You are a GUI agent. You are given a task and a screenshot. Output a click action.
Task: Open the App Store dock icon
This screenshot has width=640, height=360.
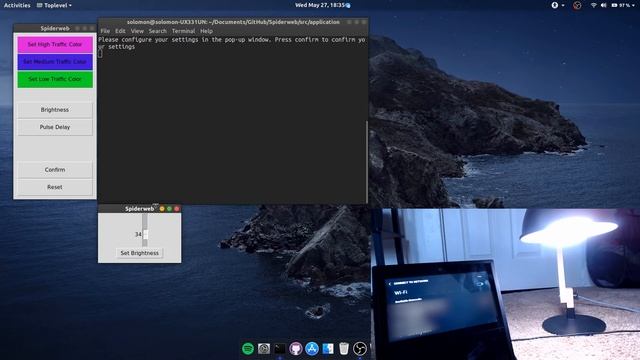(312, 349)
